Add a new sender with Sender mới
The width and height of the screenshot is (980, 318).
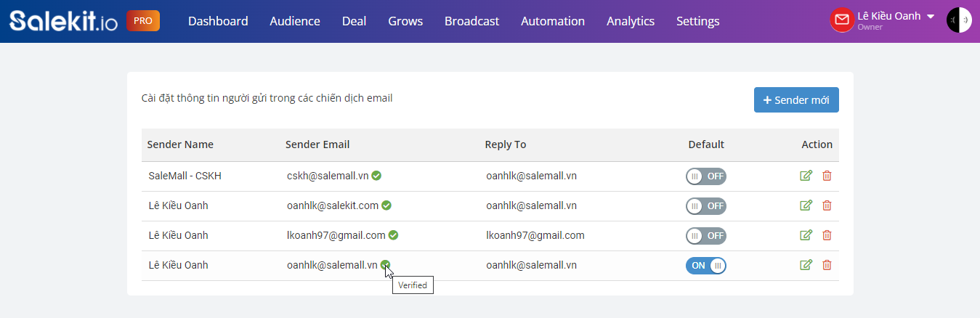coord(796,100)
